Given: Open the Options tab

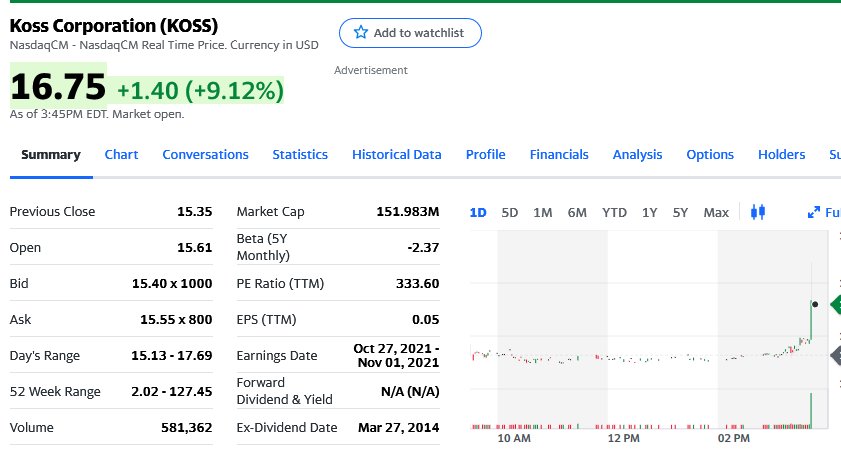Looking at the screenshot, I should [x=710, y=154].
